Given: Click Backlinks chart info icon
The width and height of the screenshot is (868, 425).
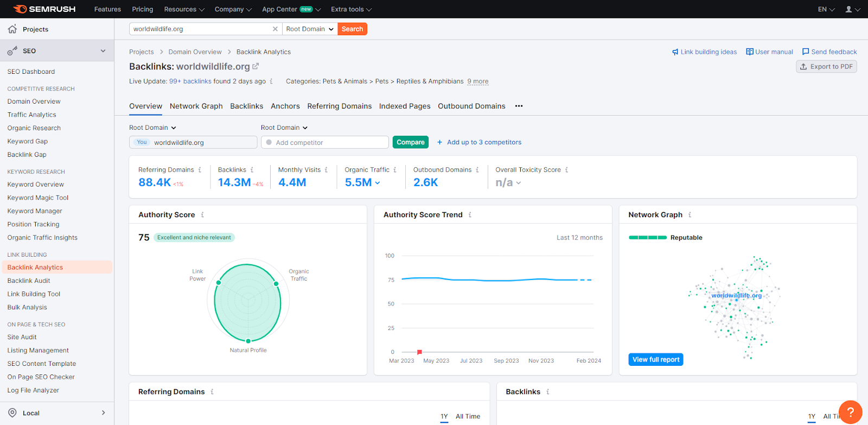Looking at the screenshot, I should [548, 392].
